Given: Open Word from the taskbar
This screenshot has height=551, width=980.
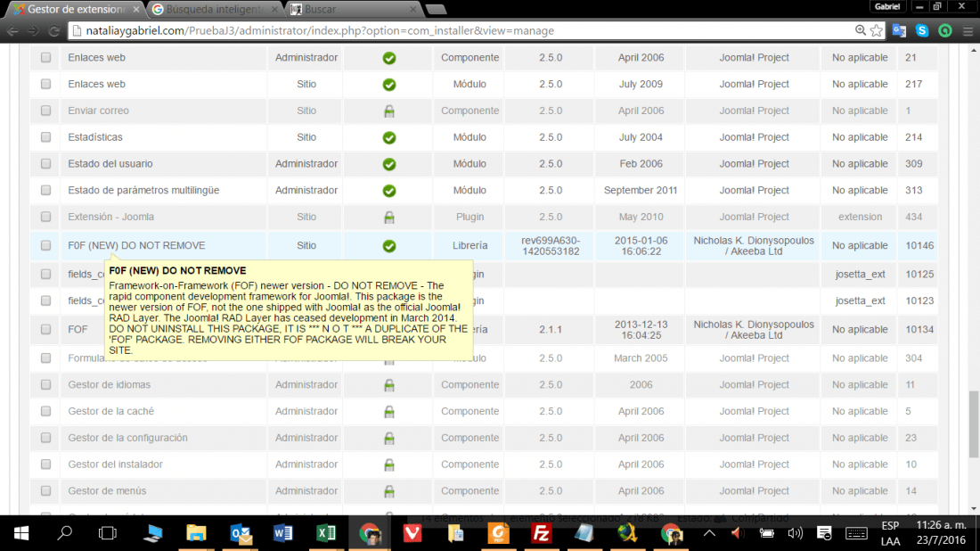Looking at the screenshot, I should click(x=283, y=533).
